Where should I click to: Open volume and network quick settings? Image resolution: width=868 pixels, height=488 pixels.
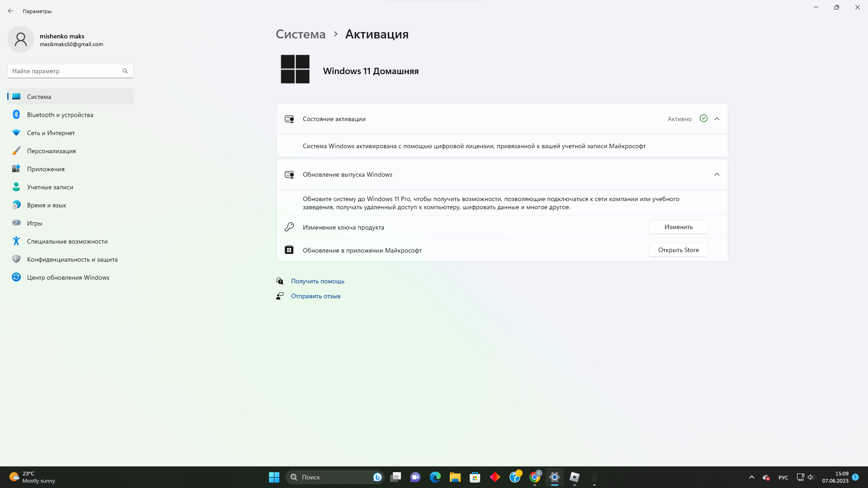point(805,477)
